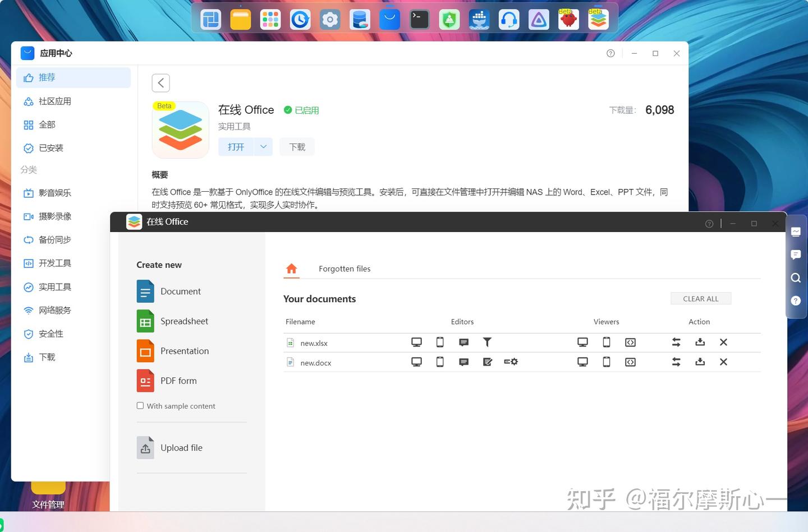Open the Docker whale icon in the dock
Image resolution: width=808 pixels, height=532 pixels.
click(x=479, y=20)
